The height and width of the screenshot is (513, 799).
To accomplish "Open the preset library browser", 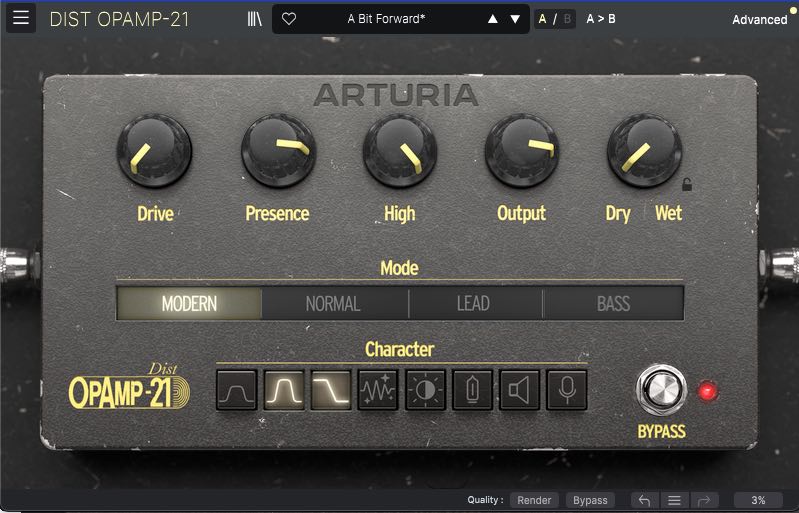I will 254,19.
